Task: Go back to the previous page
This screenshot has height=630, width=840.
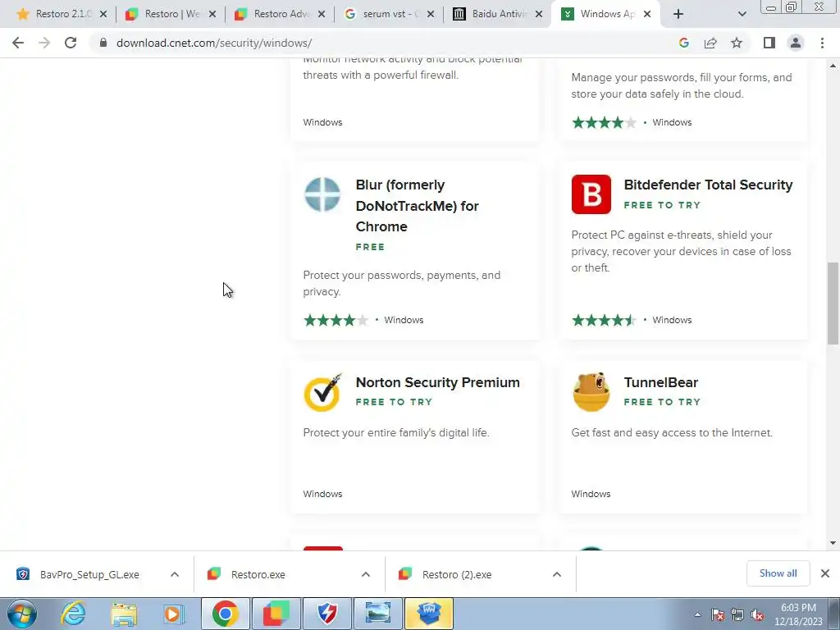Action: [x=18, y=43]
